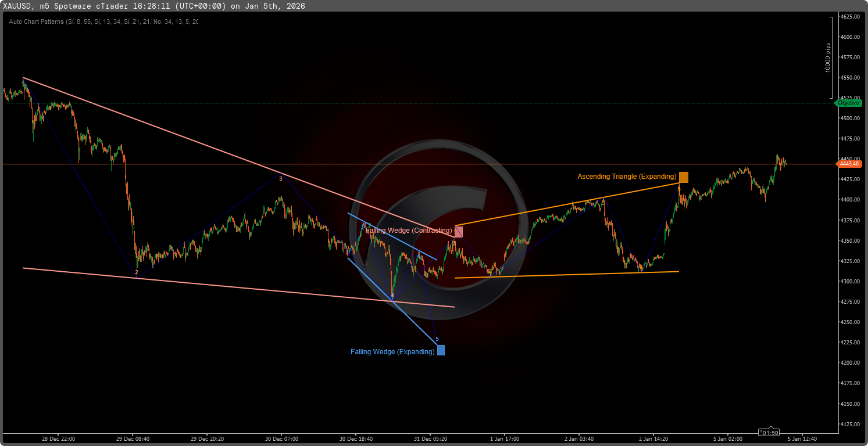Click the 2 Jan 14:20 time axis label
Image resolution: width=868 pixels, height=446 pixels.
click(x=654, y=438)
